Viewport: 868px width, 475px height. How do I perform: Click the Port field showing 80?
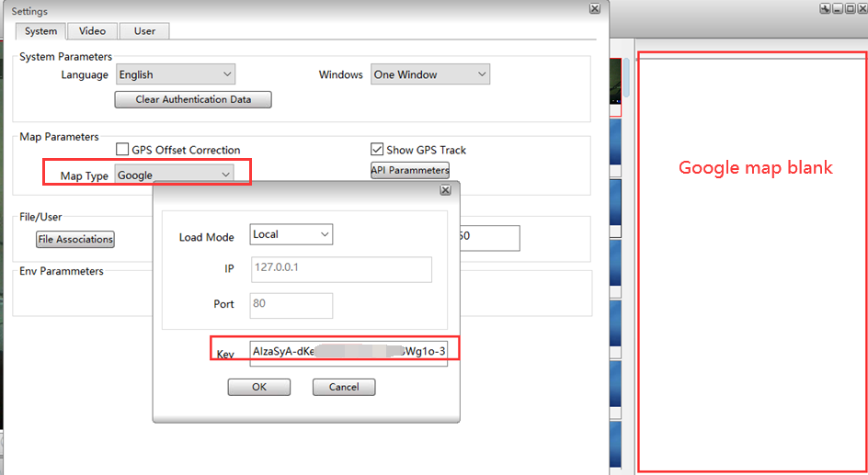point(291,305)
